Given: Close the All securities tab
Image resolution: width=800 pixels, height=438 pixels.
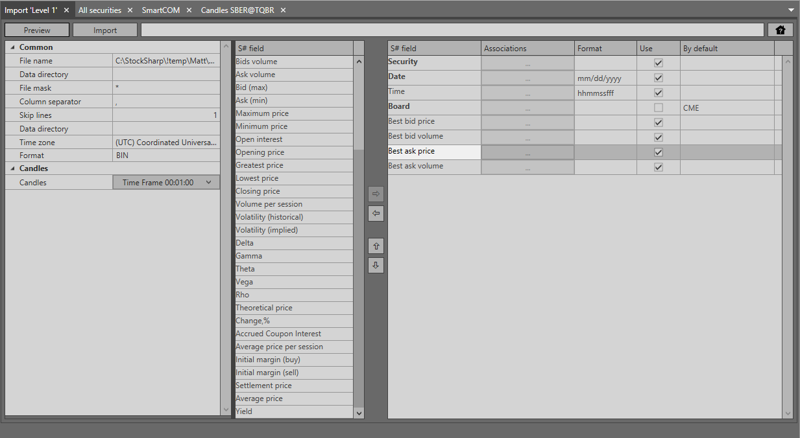Looking at the screenshot, I should pyautogui.click(x=130, y=10).
